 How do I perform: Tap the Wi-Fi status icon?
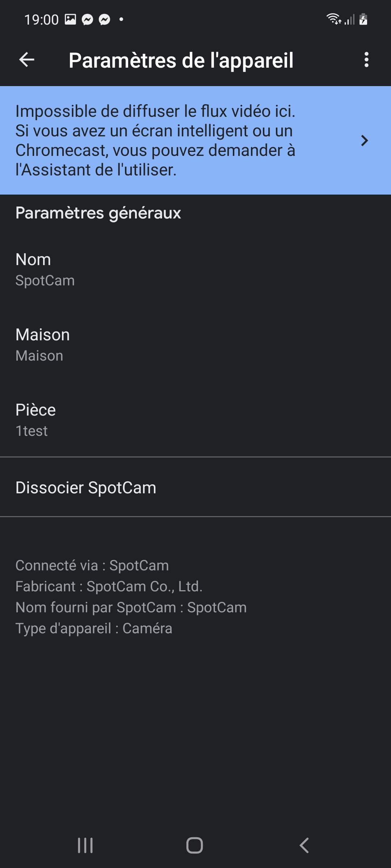coord(334,19)
